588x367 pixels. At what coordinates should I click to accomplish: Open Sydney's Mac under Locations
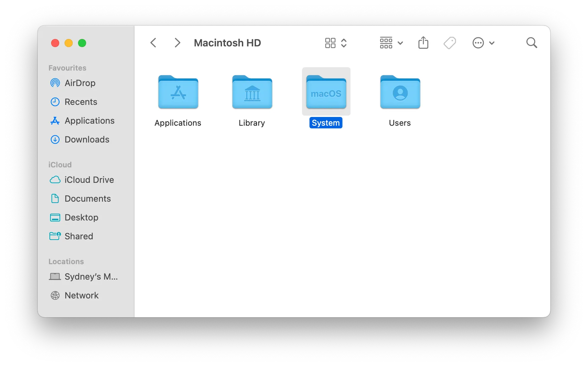91,277
